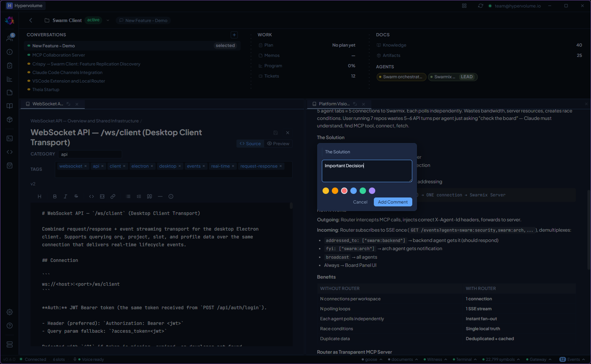
Task: Open the clipboard tasks sidebar icon
Action: tap(10, 65)
